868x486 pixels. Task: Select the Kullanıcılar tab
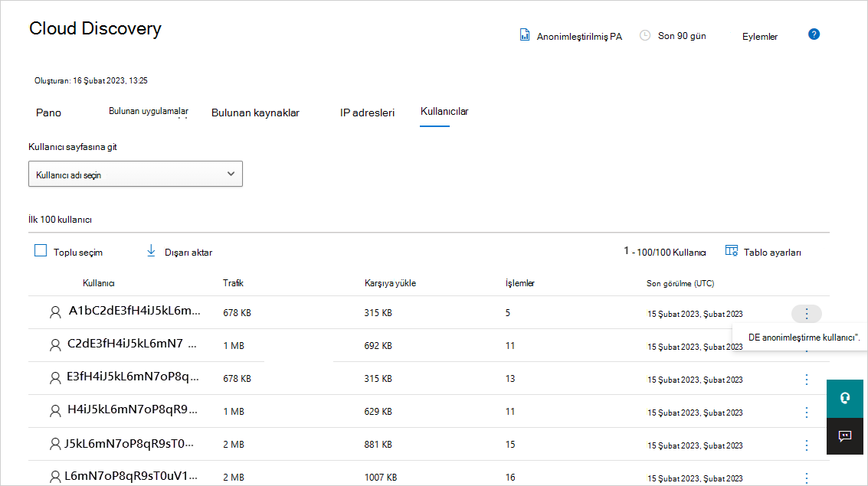pos(444,111)
